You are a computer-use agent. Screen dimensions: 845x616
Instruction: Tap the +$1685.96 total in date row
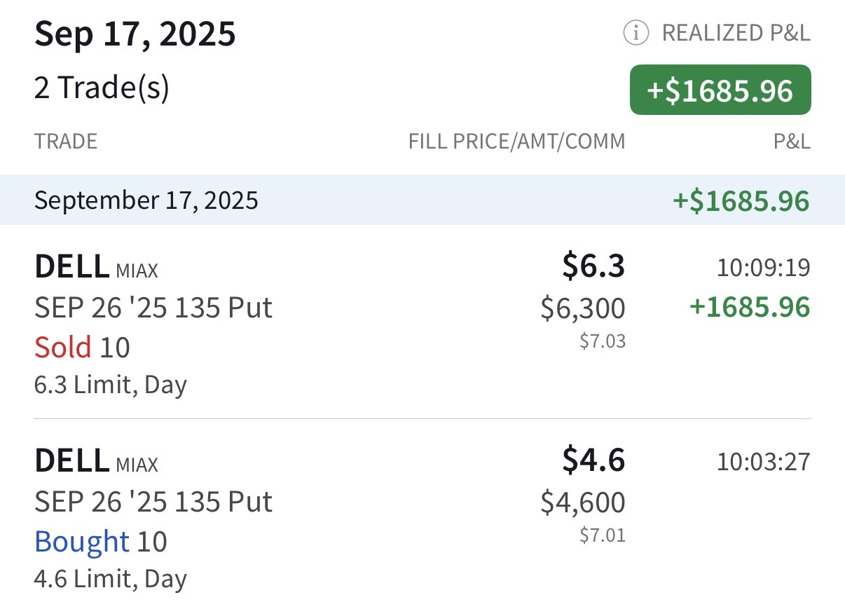coord(741,200)
